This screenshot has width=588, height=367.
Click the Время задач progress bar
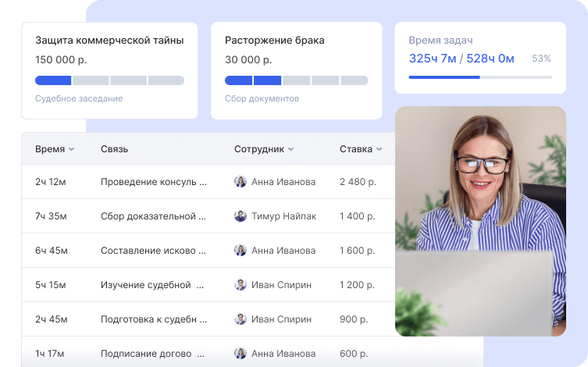pos(479,77)
